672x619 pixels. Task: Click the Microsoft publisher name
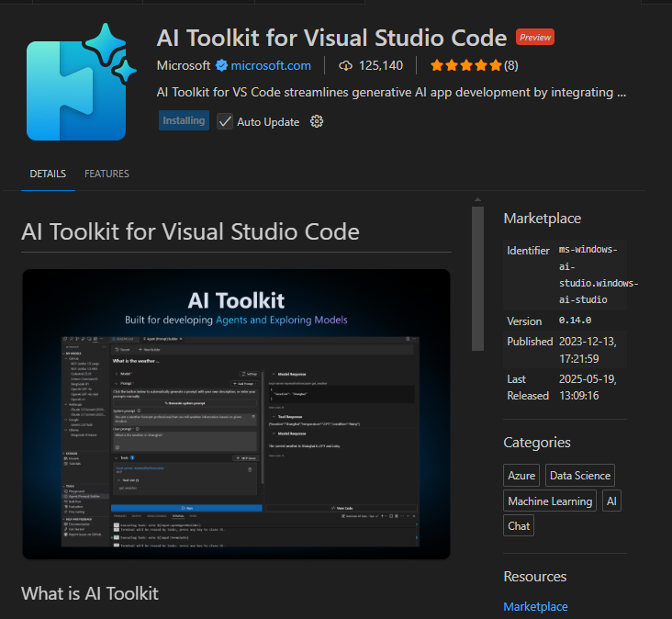point(184,65)
